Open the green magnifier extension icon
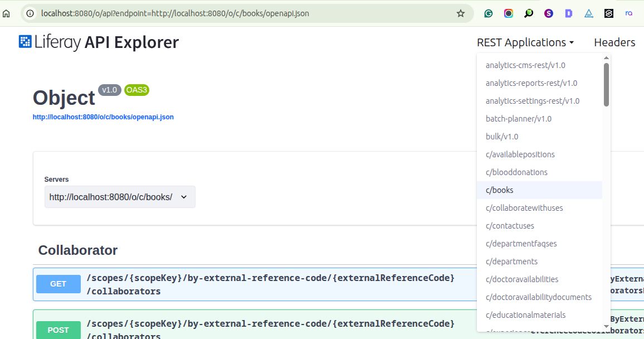 click(x=529, y=13)
